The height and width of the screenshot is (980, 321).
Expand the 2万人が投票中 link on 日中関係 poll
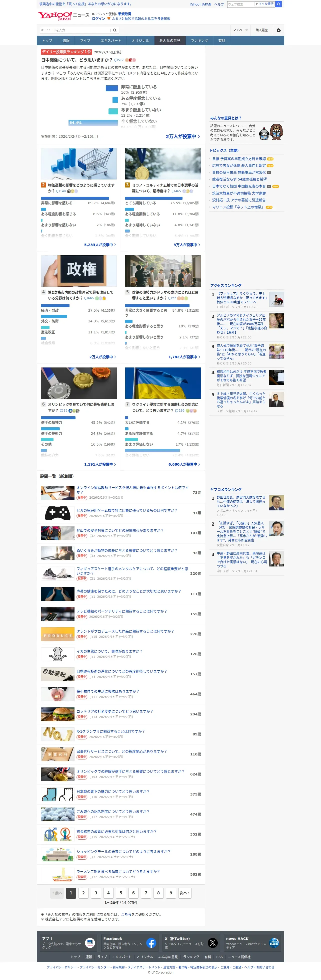(x=183, y=137)
